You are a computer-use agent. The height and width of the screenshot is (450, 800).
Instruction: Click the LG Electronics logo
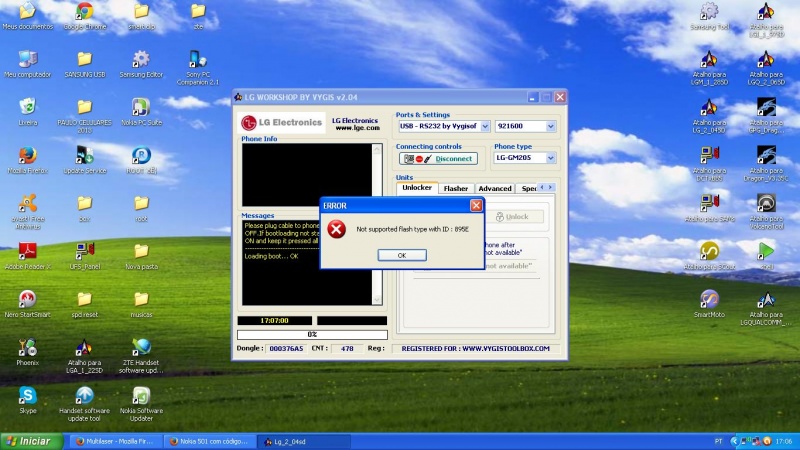[282, 122]
